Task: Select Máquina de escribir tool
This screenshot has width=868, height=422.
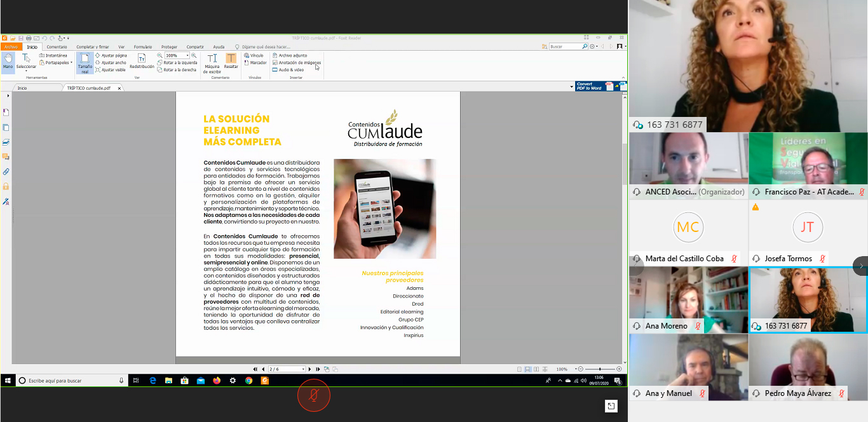Action: coord(212,64)
